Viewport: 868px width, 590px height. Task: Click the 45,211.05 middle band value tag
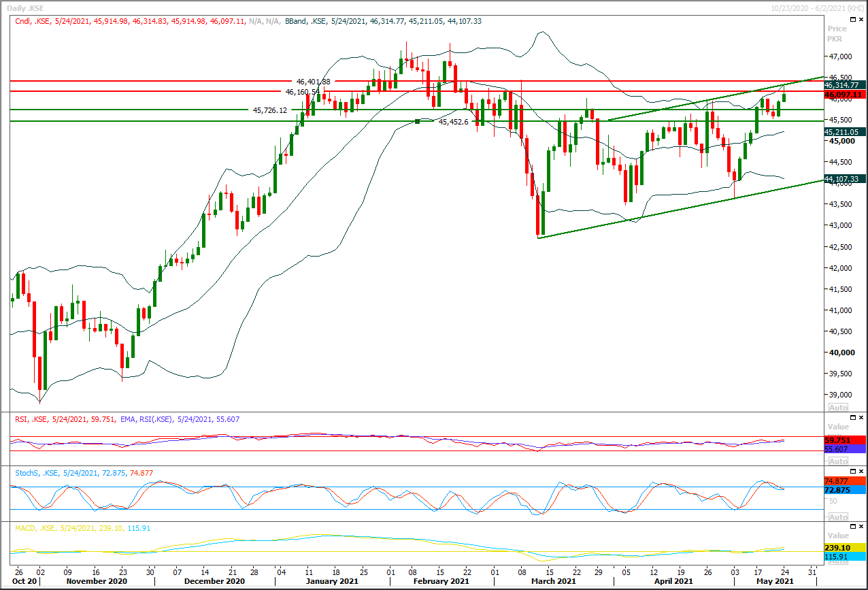pos(844,132)
